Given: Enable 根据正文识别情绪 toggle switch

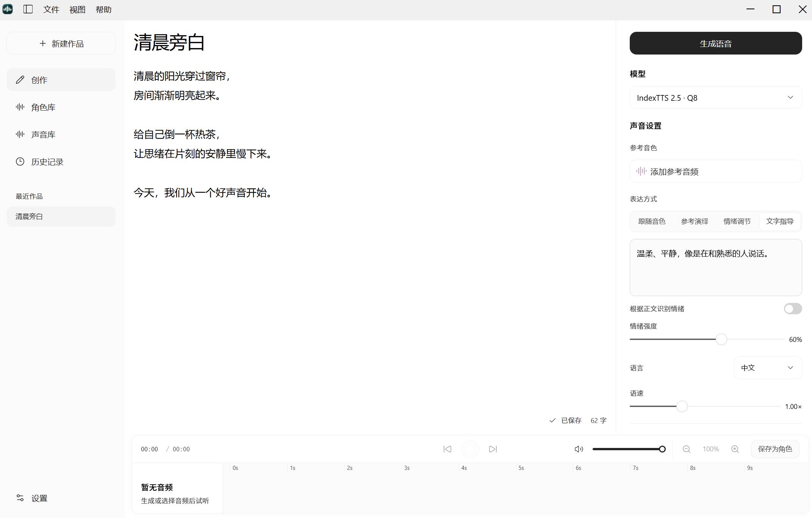Looking at the screenshot, I should point(793,309).
